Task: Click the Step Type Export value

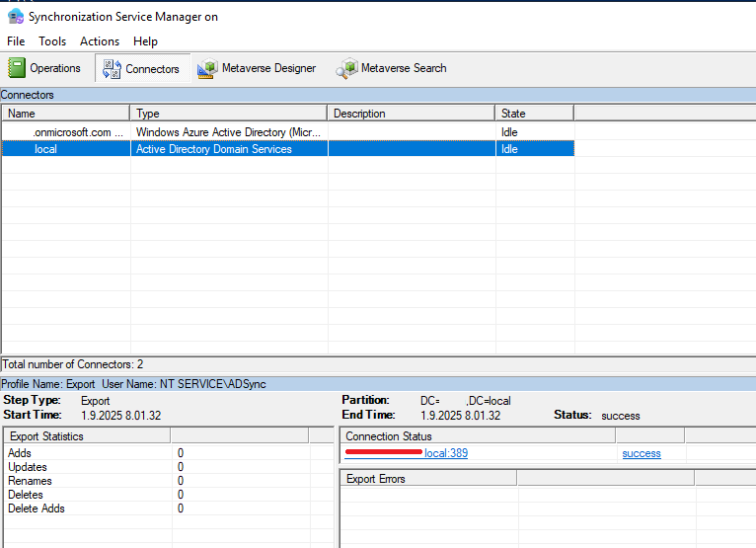Action: point(96,401)
